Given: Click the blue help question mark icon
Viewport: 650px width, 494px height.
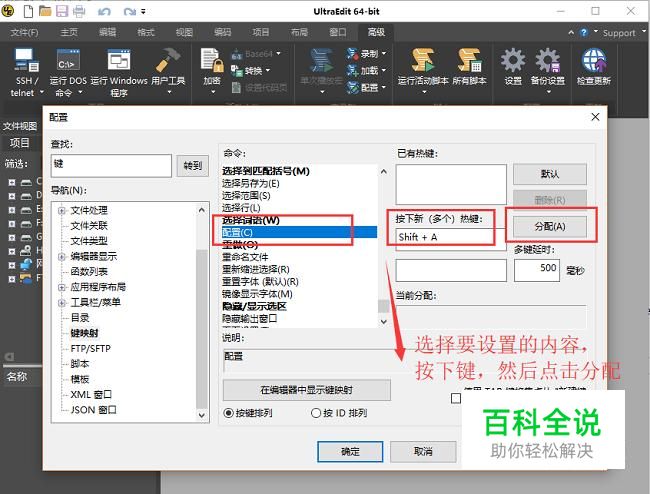Looking at the screenshot, I should (x=584, y=32).
